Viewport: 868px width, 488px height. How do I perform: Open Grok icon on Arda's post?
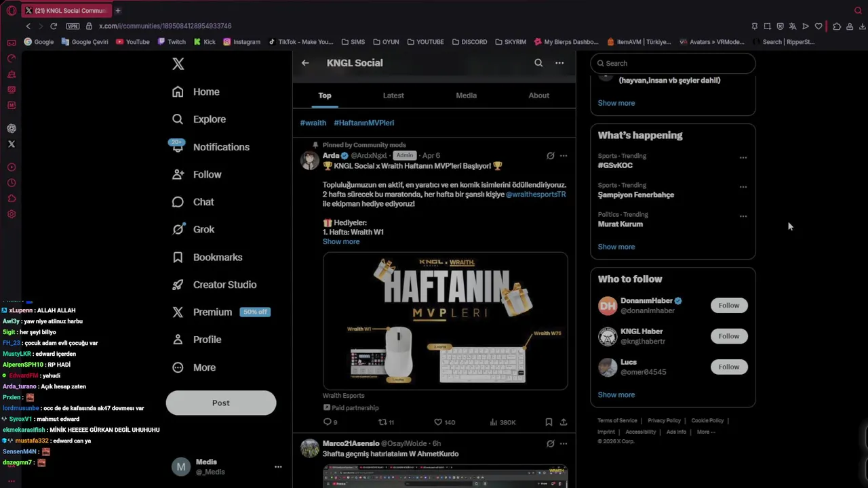[x=551, y=156]
